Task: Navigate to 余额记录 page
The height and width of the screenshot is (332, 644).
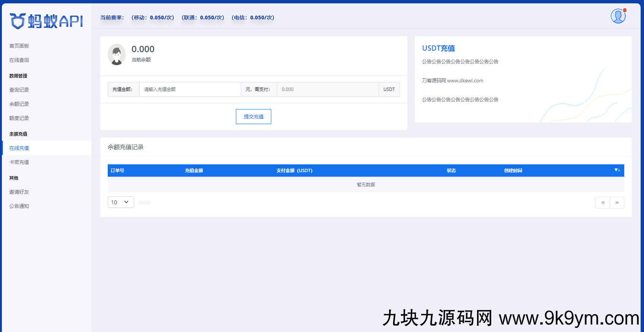Action: tap(19, 104)
